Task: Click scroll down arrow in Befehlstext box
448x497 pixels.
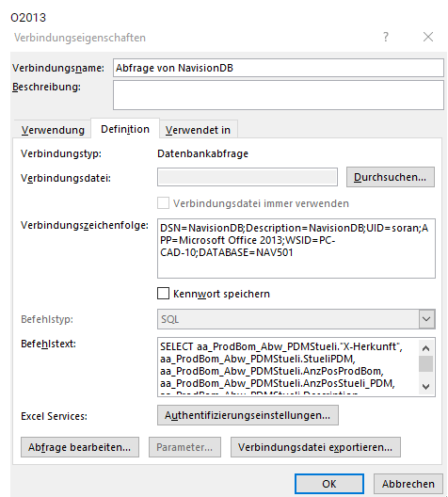Action: point(425,386)
